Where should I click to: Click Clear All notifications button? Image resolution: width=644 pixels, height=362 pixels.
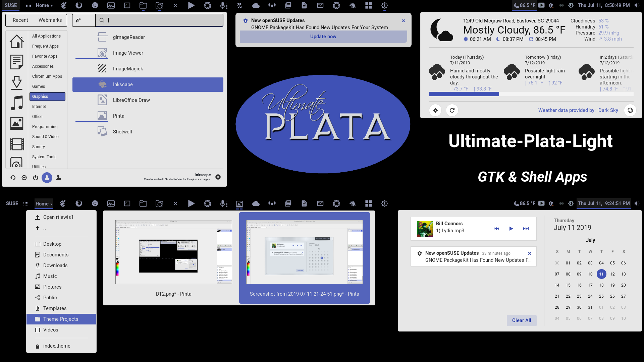tap(522, 320)
